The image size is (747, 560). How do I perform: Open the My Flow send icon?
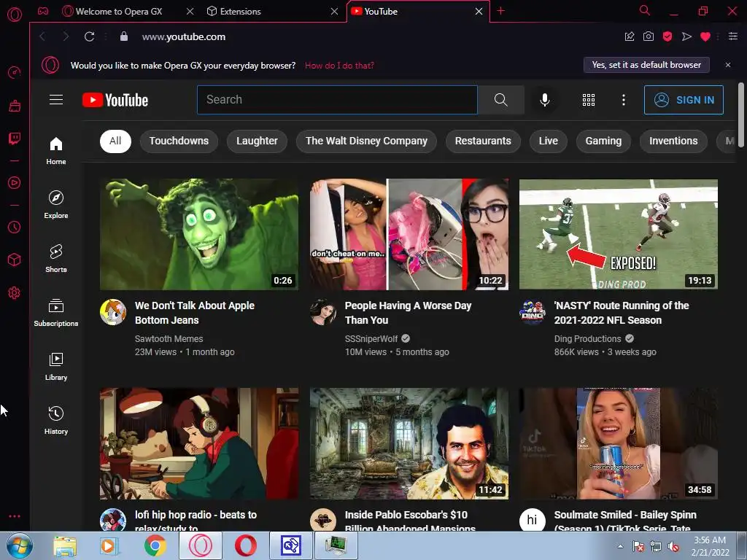tap(686, 36)
